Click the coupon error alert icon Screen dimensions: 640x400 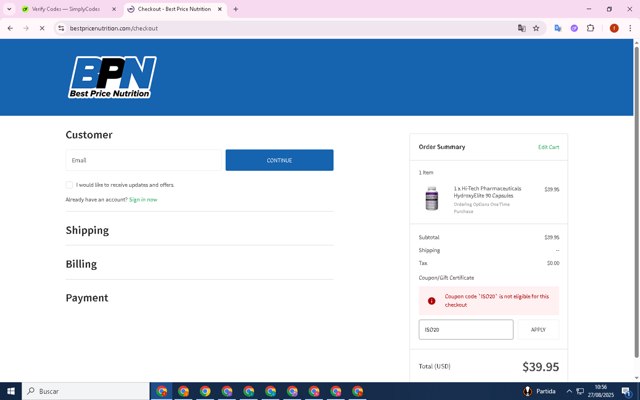(431, 301)
